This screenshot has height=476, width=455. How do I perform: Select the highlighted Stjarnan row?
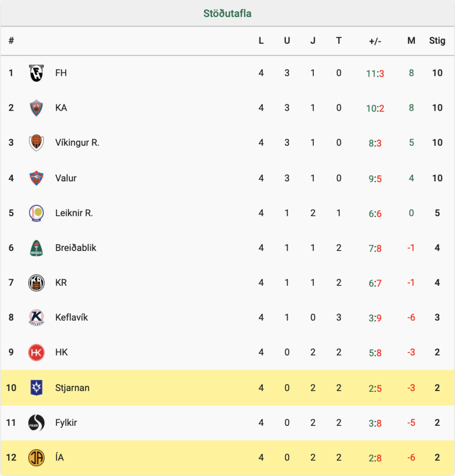click(x=227, y=388)
